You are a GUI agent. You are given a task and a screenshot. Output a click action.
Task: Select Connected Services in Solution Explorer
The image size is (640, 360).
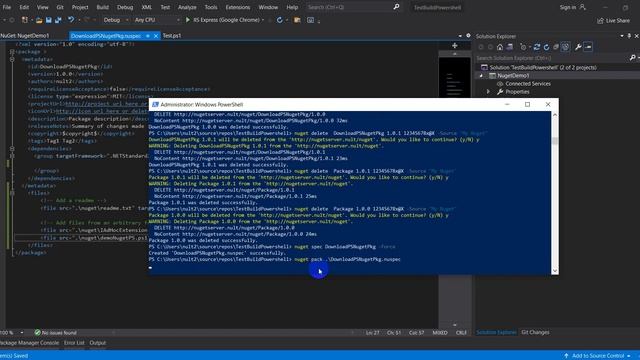pyautogui.click(x=528, y=84)
